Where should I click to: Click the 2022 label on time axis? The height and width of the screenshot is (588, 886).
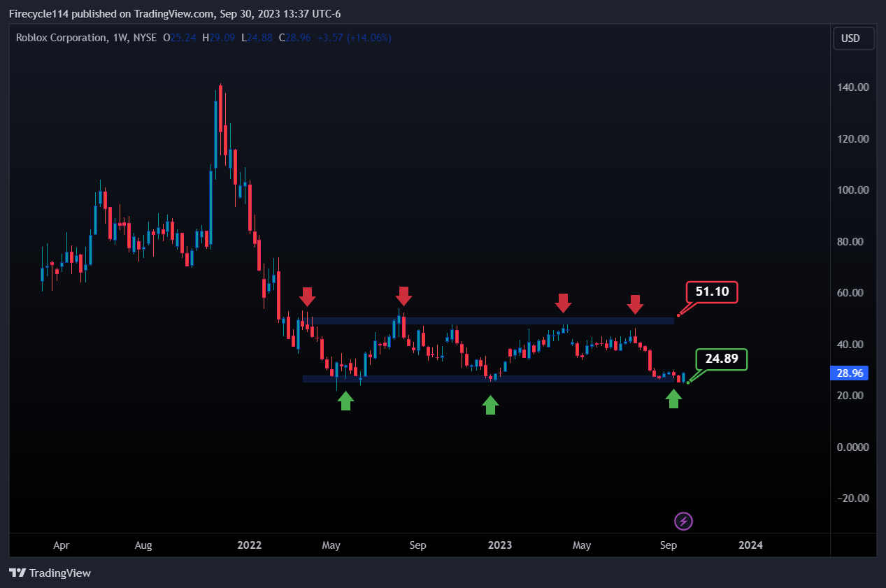tap(250, 545)
